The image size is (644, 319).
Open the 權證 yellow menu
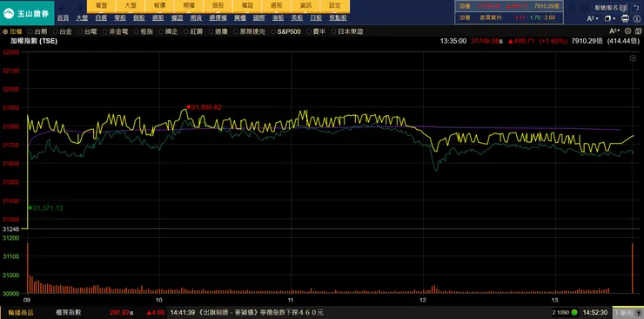pyautogui.click(x=247, y=6)
